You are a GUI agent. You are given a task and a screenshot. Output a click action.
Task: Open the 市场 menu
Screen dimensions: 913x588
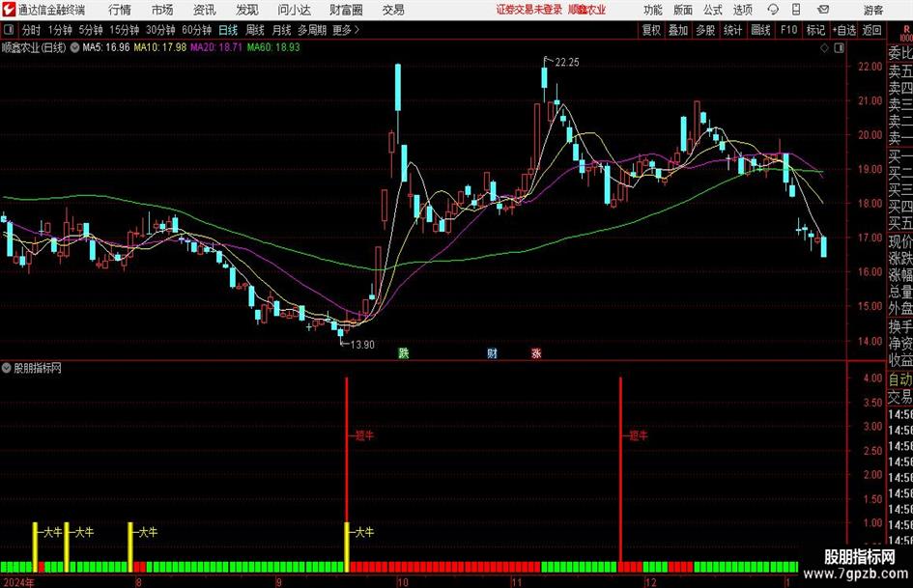[x=162, y=10]
